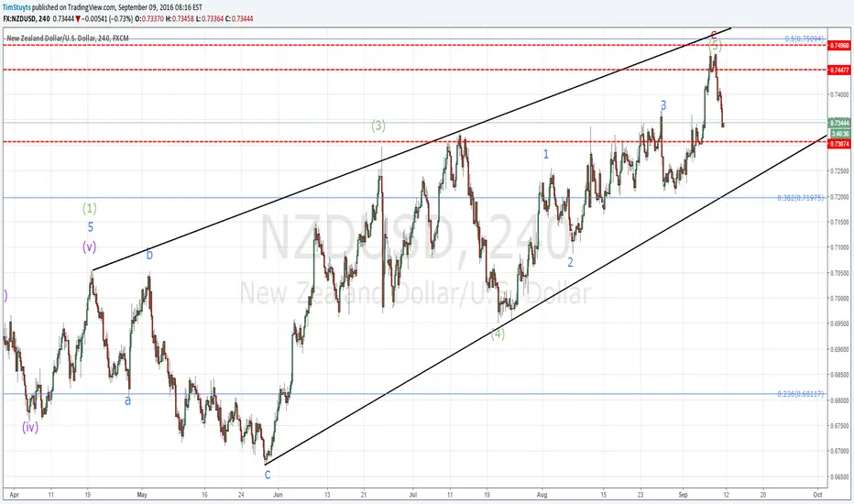Click the 0.69000 price axis label

pos(840,349)
